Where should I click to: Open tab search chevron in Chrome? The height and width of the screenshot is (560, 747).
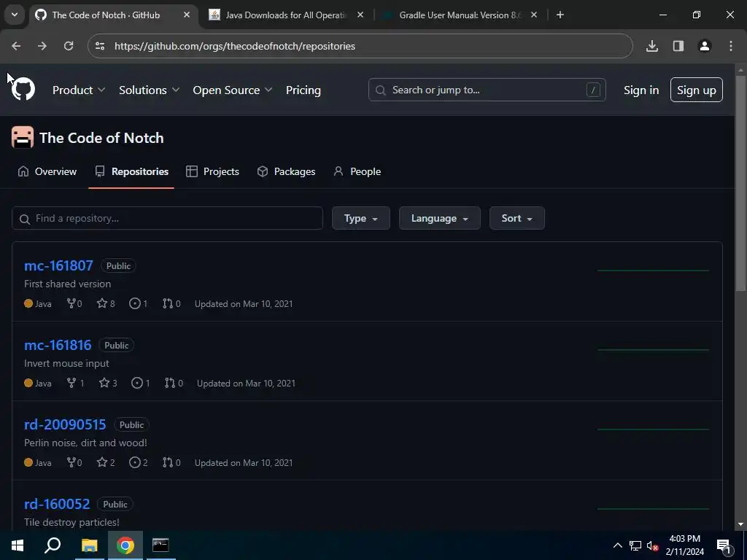pos(15,15)
